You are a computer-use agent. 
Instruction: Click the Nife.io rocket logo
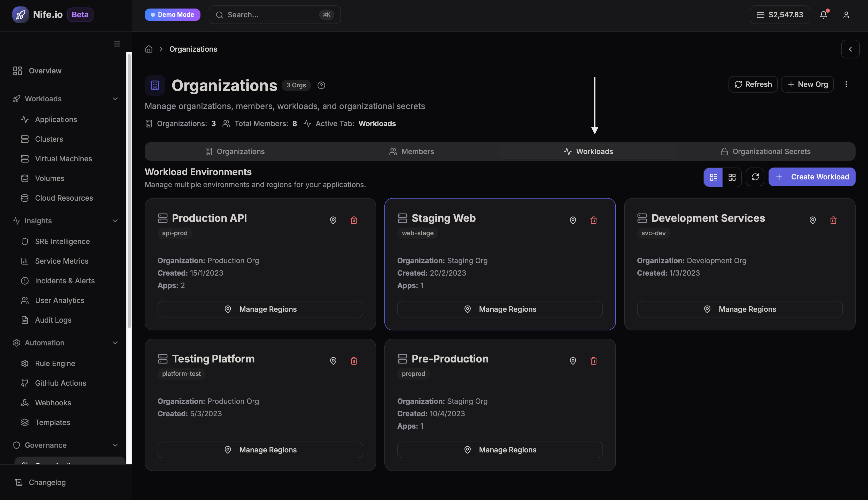(x=21, y=14)
